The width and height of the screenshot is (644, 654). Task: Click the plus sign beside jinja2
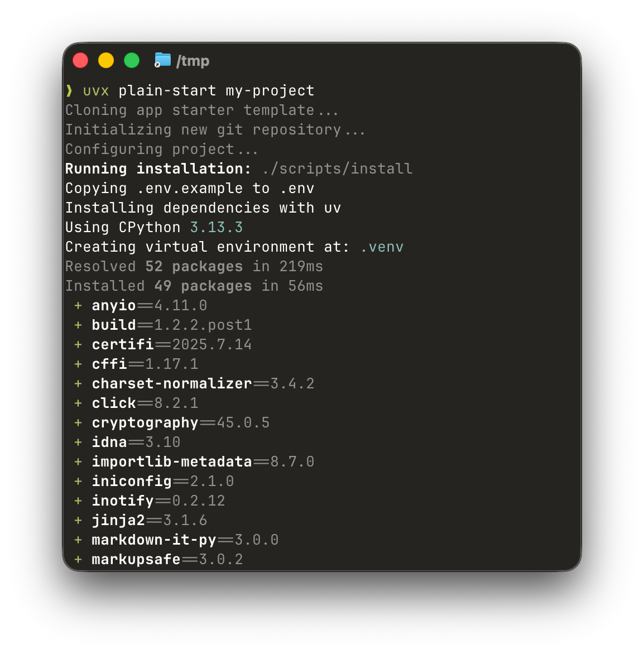(78, 521)
